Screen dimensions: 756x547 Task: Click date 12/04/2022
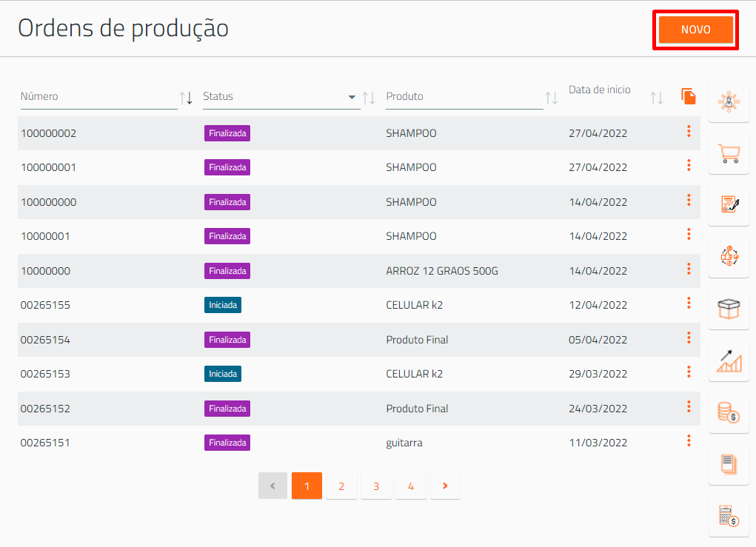598,306
